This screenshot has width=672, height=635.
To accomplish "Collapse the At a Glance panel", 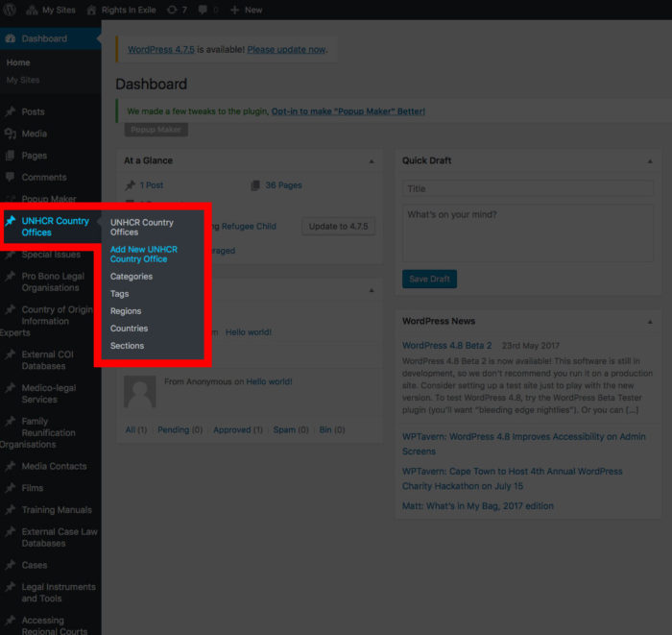I will tap(372, 161).
